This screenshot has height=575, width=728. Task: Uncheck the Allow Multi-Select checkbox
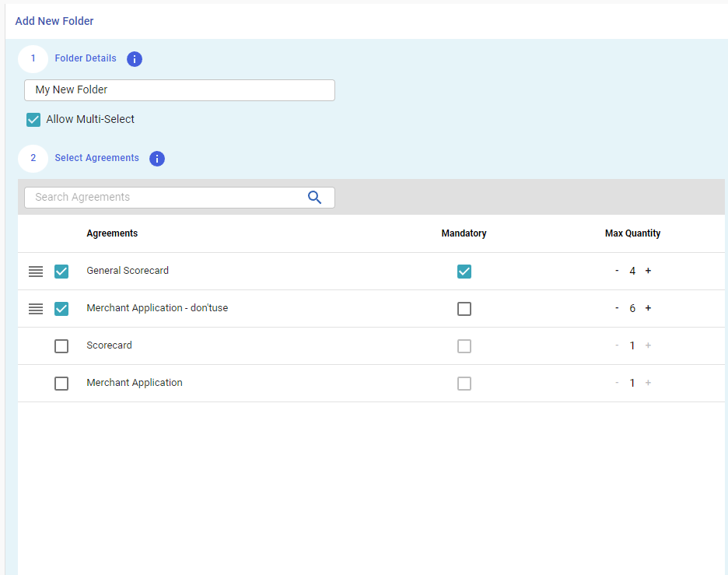(33, 120)
